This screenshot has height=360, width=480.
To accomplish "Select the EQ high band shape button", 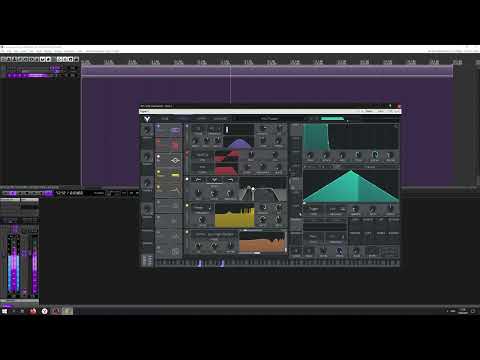I will click(x=230, y=180).
